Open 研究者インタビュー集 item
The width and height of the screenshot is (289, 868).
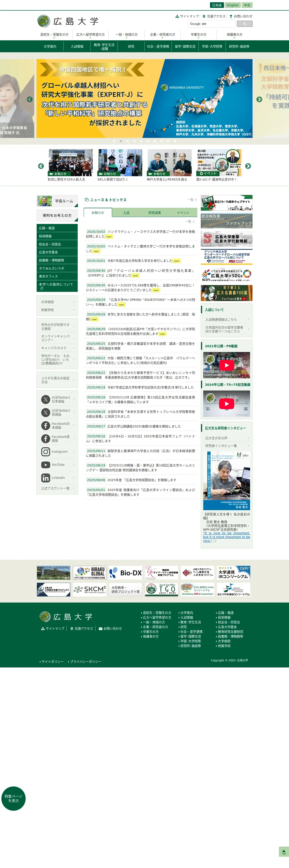pos(227,446)
